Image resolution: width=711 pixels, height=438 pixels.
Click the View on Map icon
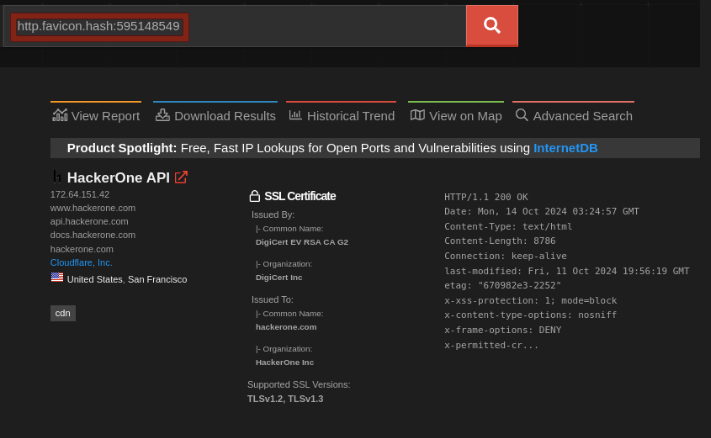point(417,115)
